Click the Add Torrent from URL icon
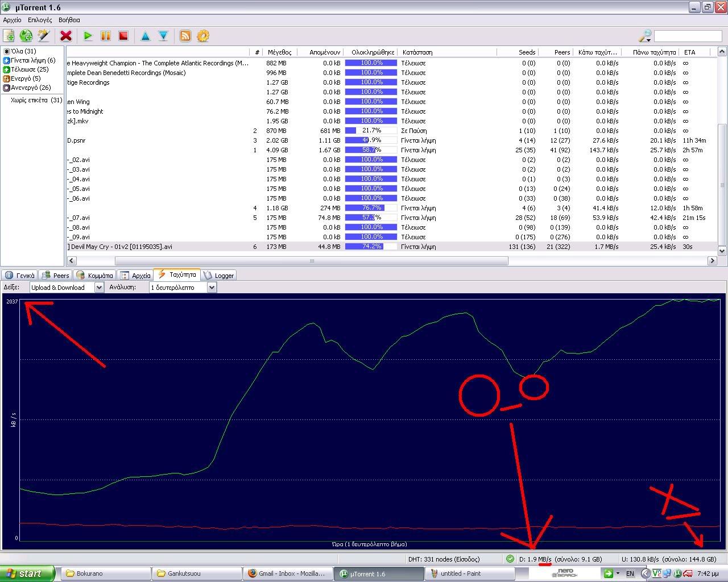Viewport: 728px width, 582px height. [x=26, y=36]
